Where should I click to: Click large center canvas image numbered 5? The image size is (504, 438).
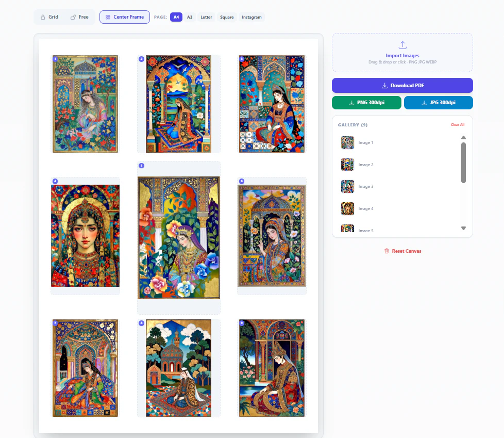click(179, 238)
